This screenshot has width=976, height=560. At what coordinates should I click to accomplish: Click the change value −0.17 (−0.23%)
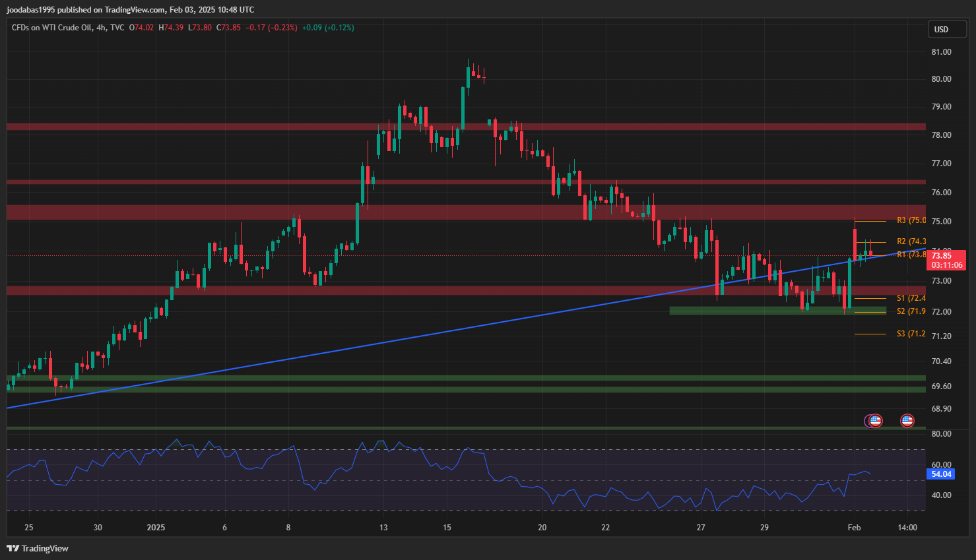271,28
